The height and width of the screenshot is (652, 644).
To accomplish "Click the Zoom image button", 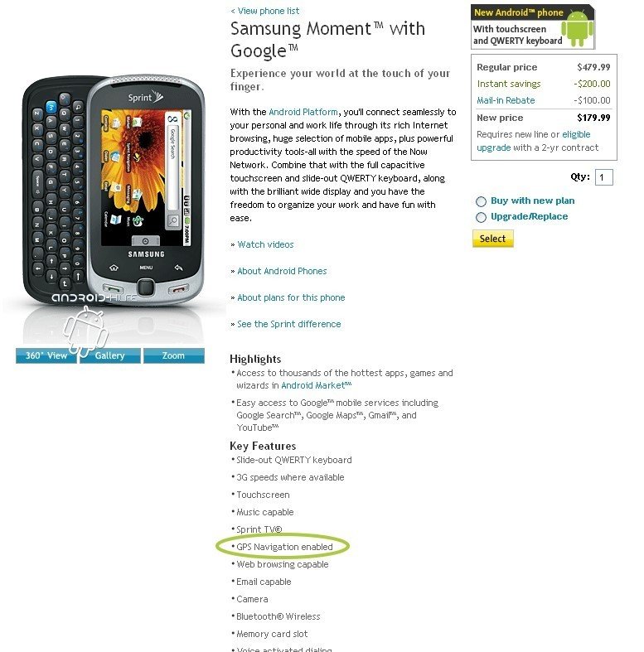I will coord(174,355).
